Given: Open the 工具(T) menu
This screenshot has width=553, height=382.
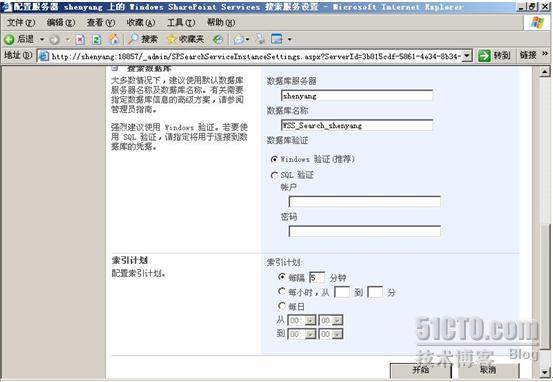Looking at the screenshot, I should click(x=181, y=23).
